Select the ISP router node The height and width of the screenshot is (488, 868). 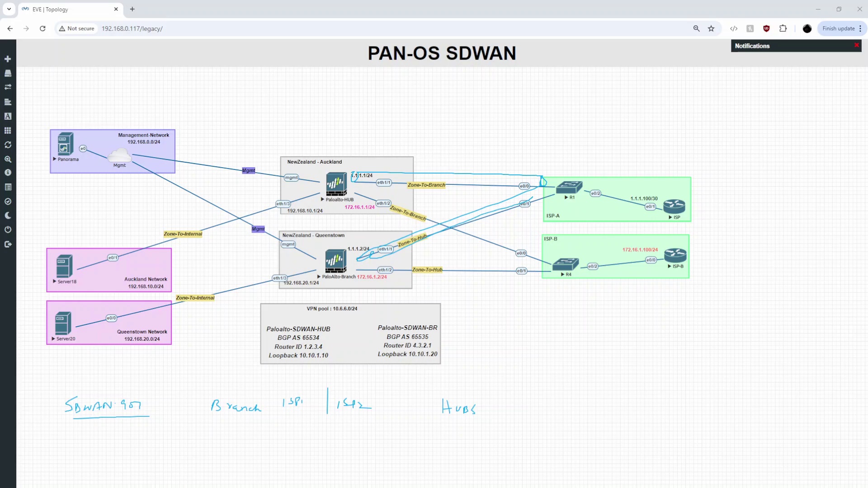[674, 206]
